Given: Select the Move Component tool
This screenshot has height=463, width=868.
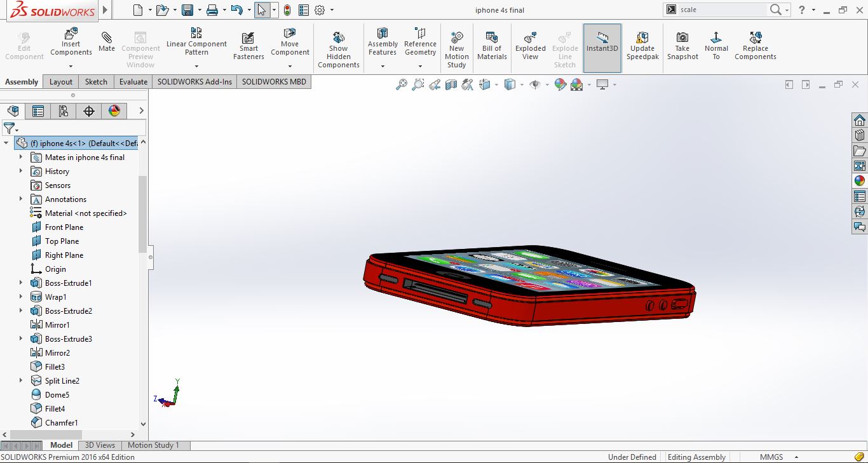Looking at the screenshot, I should 290,42.
